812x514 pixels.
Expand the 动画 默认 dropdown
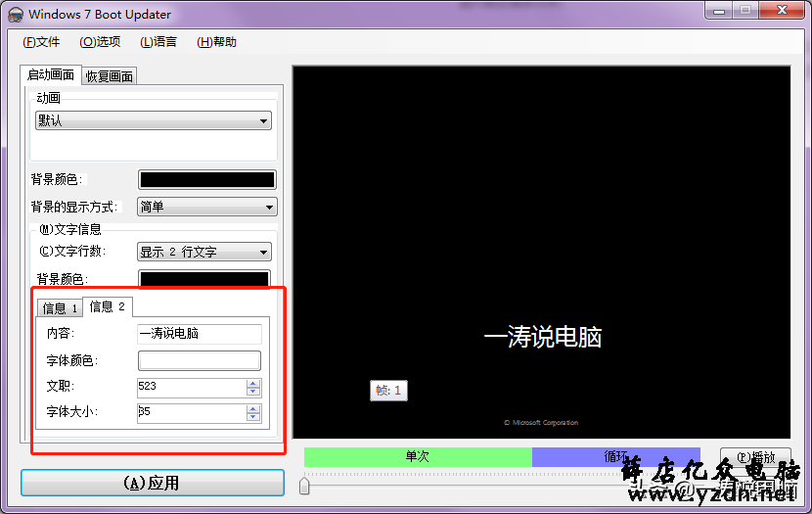tap(154, 120)
